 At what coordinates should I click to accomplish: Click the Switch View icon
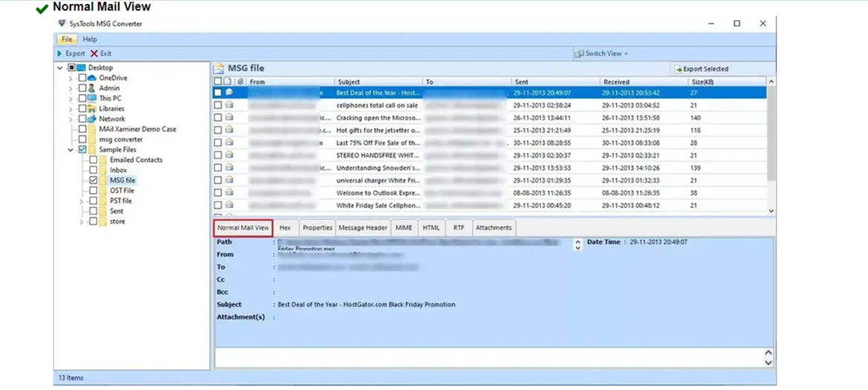point(579,54)
